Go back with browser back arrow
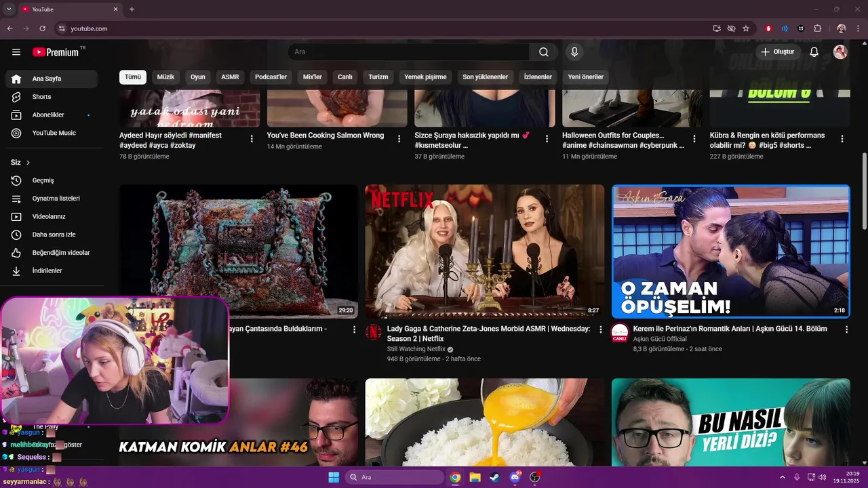868x488 pixels. click(x=9, y=28)
